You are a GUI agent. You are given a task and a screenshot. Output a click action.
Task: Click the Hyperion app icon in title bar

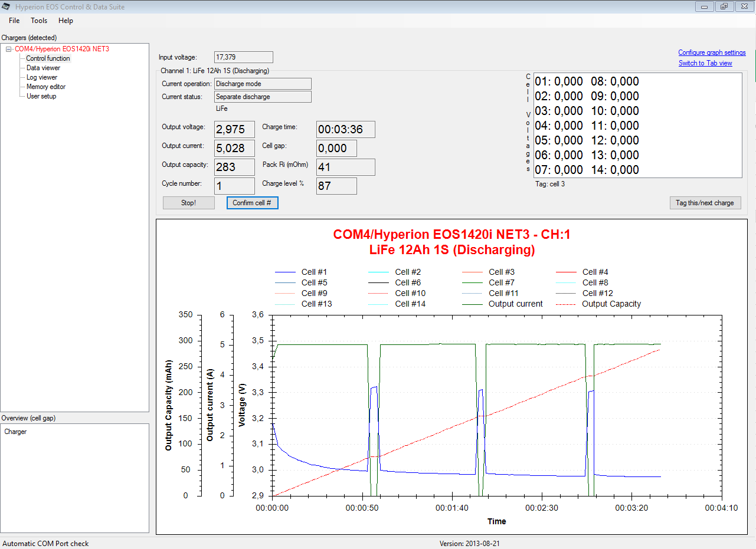6,6
